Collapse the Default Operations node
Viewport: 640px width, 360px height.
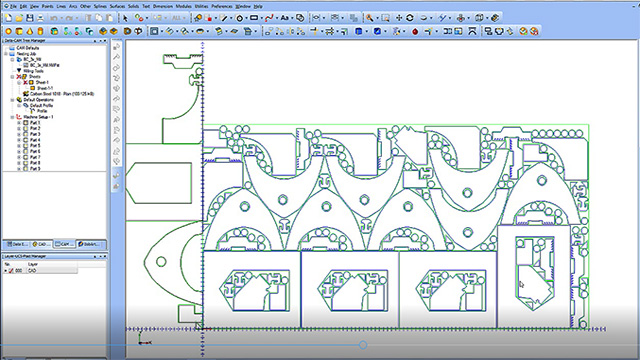pos(12,100)
